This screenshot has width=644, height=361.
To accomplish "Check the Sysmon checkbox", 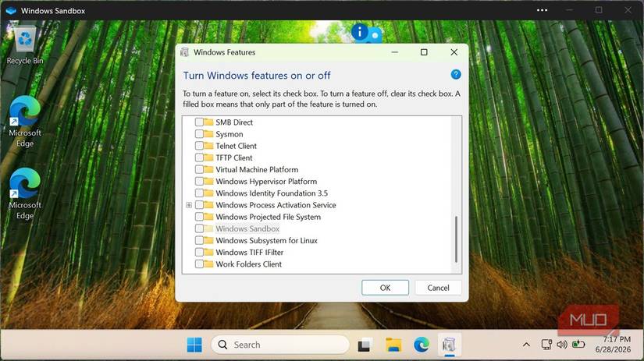I will click(199, 134).
